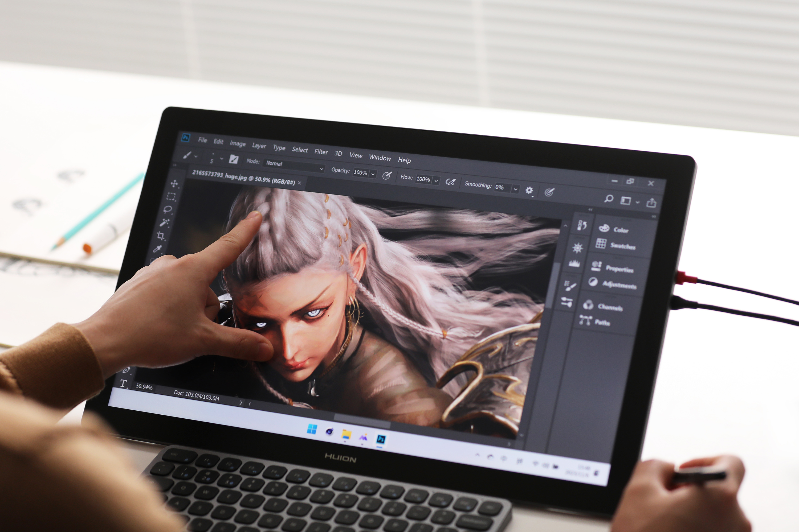This screenshot has height=532, width=799.
Task: Open the Flow slider dropdown arrow
Action: [436, 181]
